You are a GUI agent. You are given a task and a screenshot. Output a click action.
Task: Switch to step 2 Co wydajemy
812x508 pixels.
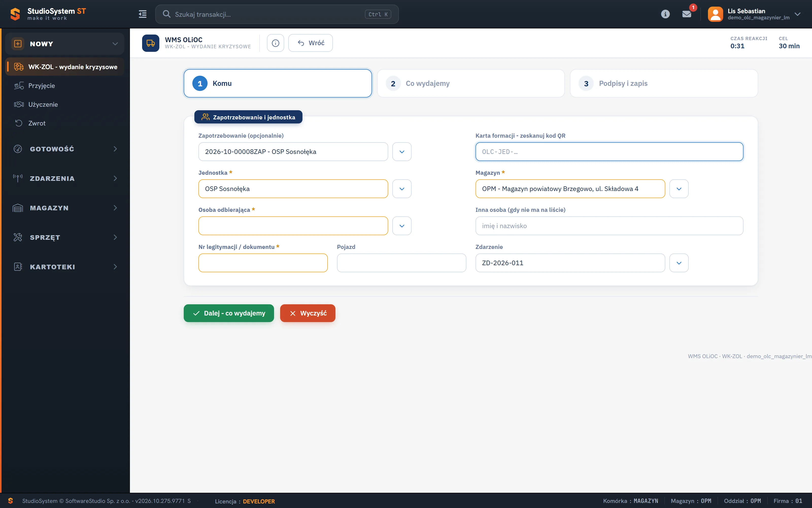pos(471,83)
